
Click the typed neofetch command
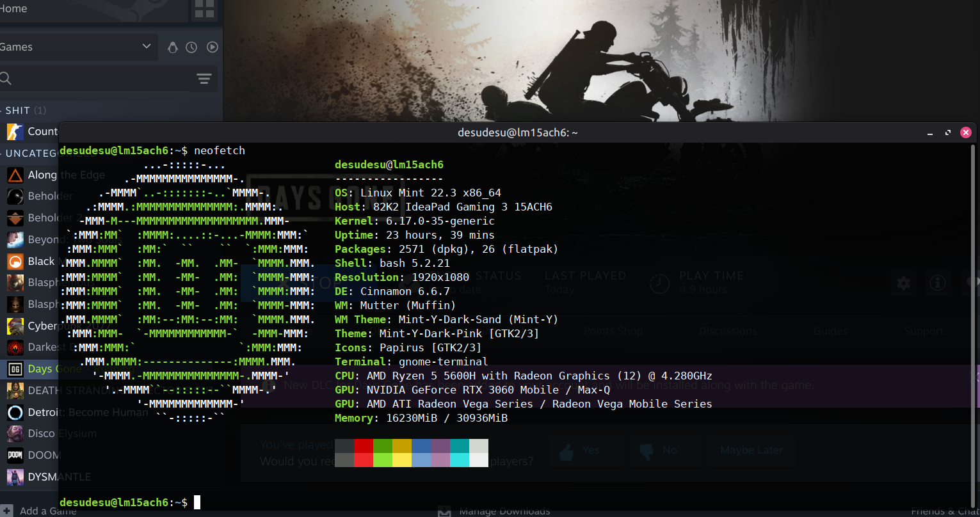pos(220,150)
